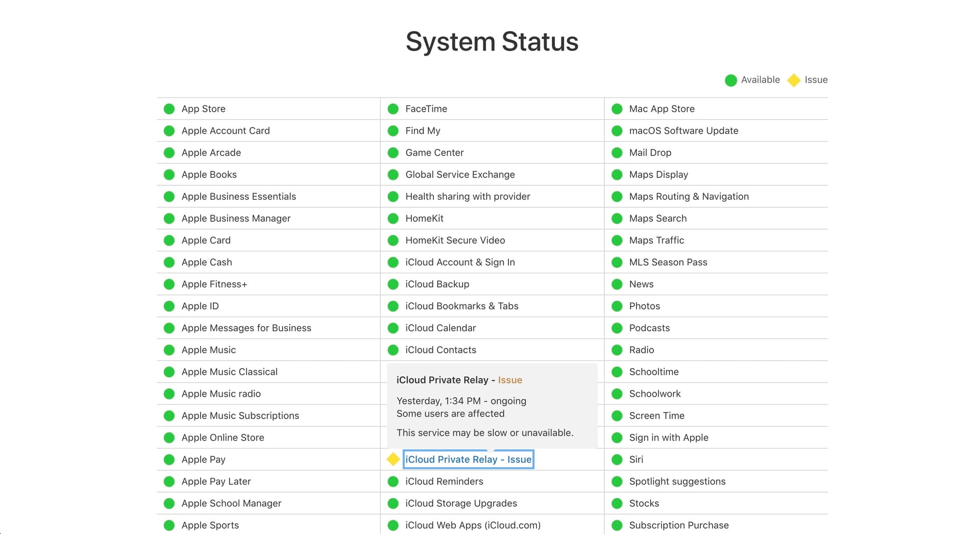Click the status dot beside Apple Arcade
Viewport: 980px width, 534px height.
169,153
